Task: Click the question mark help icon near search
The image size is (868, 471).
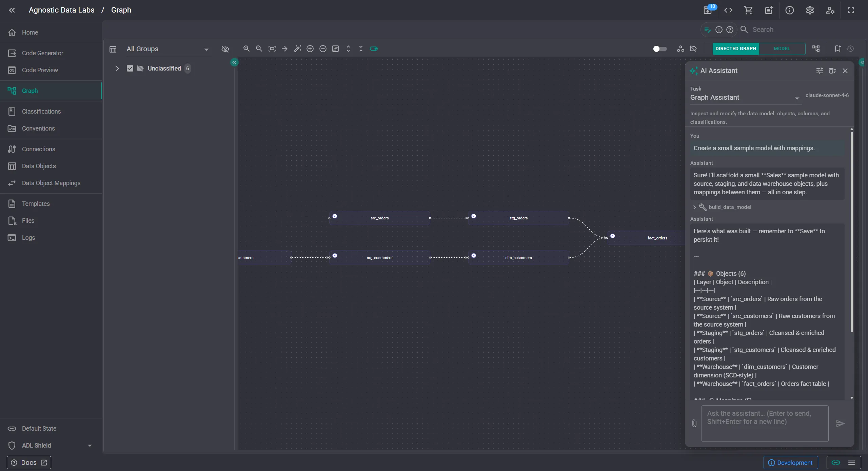Action: [x=730, y=30]
